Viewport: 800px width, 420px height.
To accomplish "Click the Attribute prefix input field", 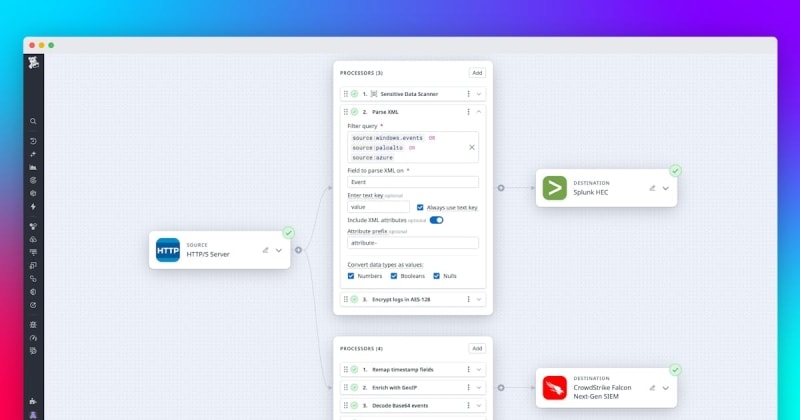I will (413, 242).
